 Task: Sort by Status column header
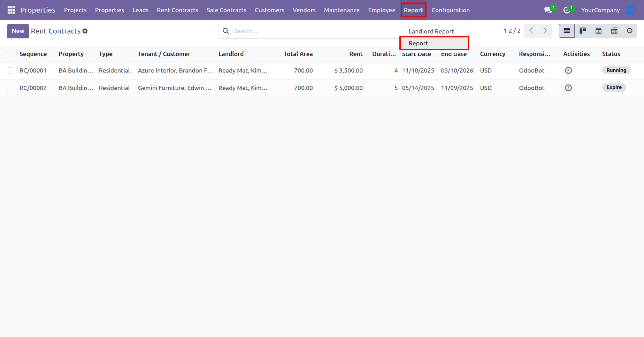point(611,54)
